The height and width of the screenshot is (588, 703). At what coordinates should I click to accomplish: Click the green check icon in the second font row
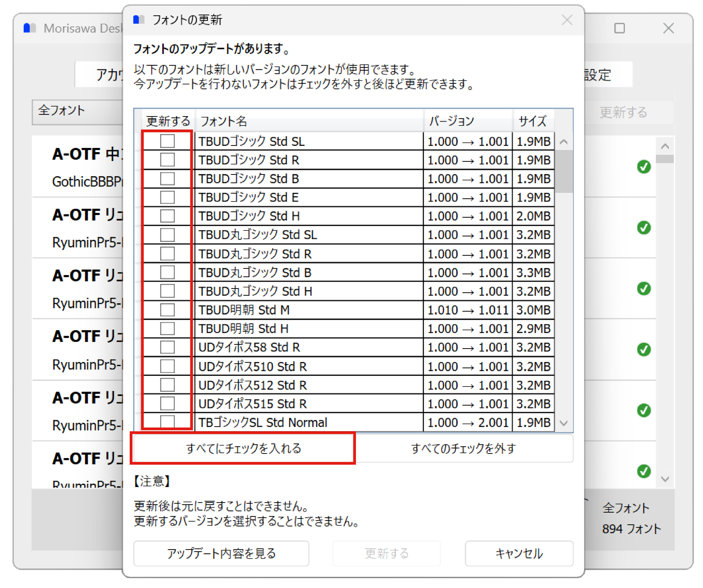tap(644, 228)
